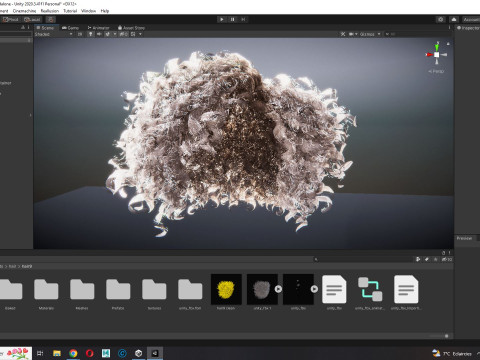Open the Account dropdown
480x360 pixels.
click(471, 19)
